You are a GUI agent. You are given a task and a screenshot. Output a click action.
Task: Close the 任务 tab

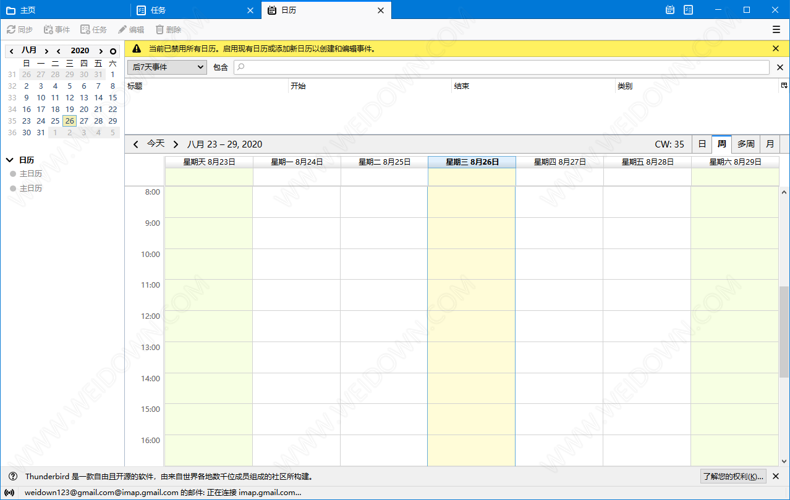[250, 11]
